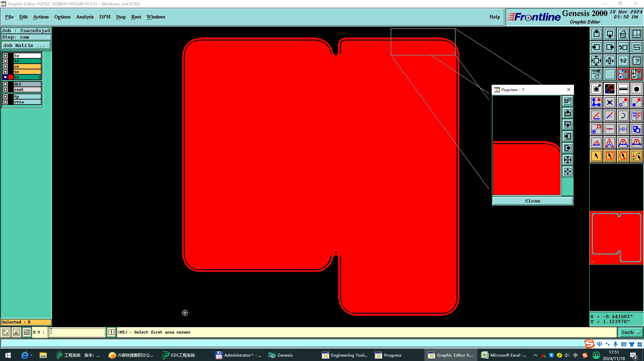Click the X Y coordinate input field
Screen dimensions: 644x361
(77, 332)
